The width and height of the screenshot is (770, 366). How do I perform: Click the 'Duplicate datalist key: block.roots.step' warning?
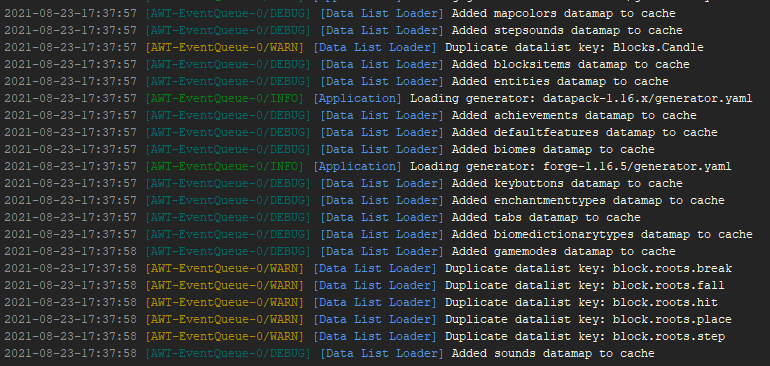coord(584,337)
